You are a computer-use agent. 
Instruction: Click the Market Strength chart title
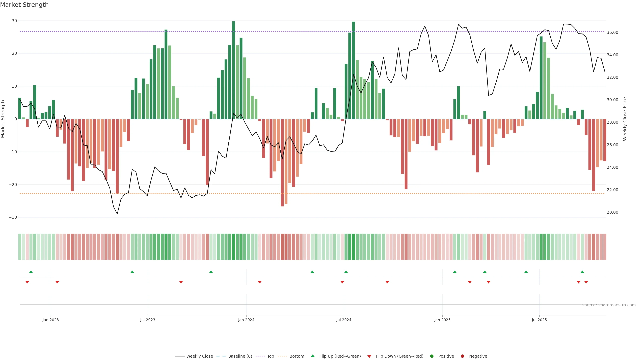tap(24, 5)
